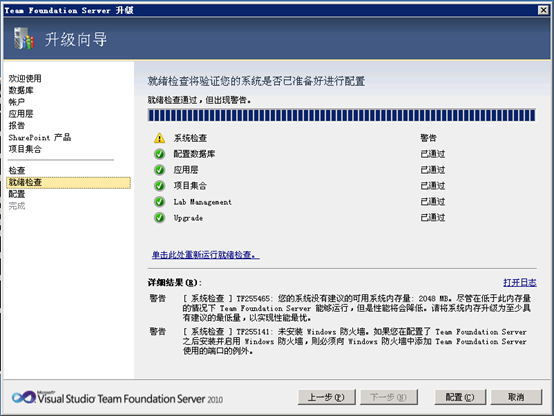Click the green check icon for Upgrade
The image size is (554, 416).
click(159, 218)
